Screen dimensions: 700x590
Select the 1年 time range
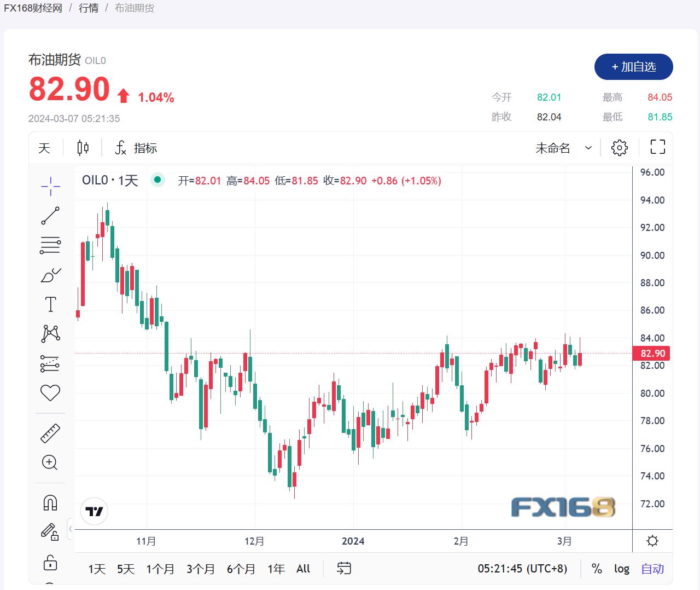click(x=276, y=569)
